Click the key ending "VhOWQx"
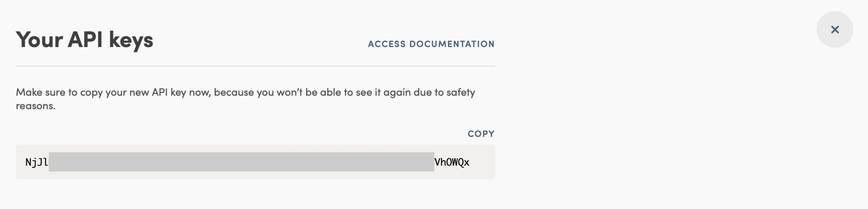Screen dimensions: 868x209 click(452, 162)
